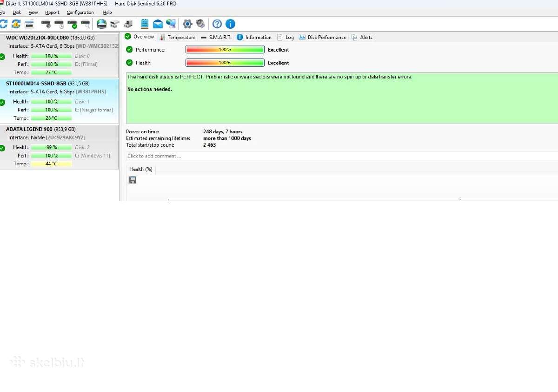
Task: Open the Help menu
Action: pos(107,13)
